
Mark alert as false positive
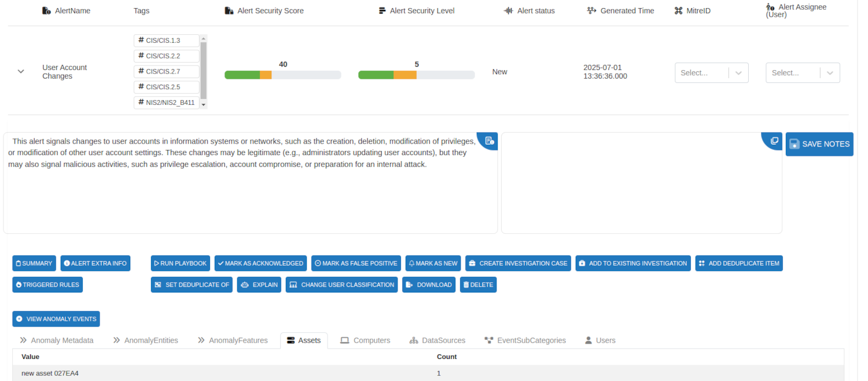[x=356, y=263]
